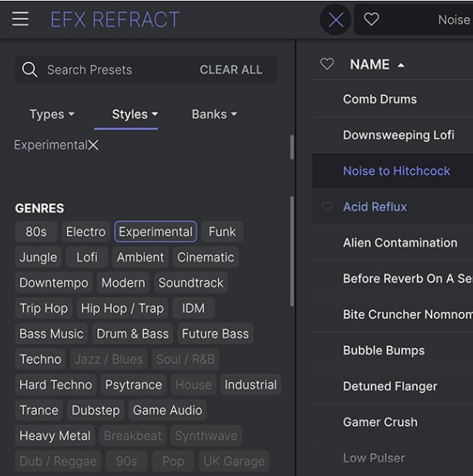
Task: Toggle NAME column sort arrow
Action: click(401, 65)
